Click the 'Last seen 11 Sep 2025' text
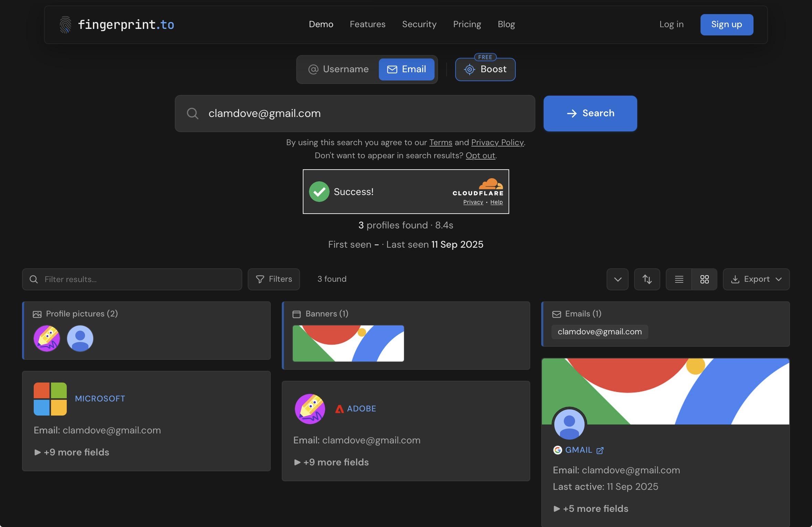This screenshot has height=527, width=812. tap(435, 245)
